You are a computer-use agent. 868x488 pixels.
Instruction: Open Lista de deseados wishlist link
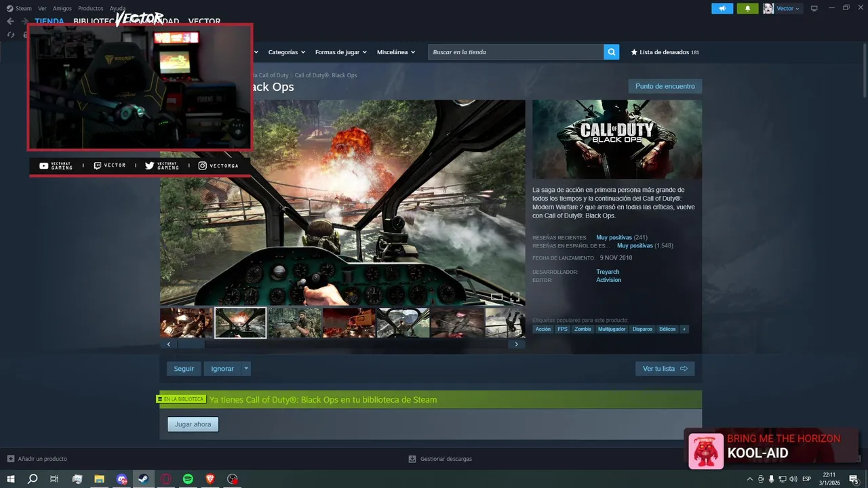pos(665,52)
